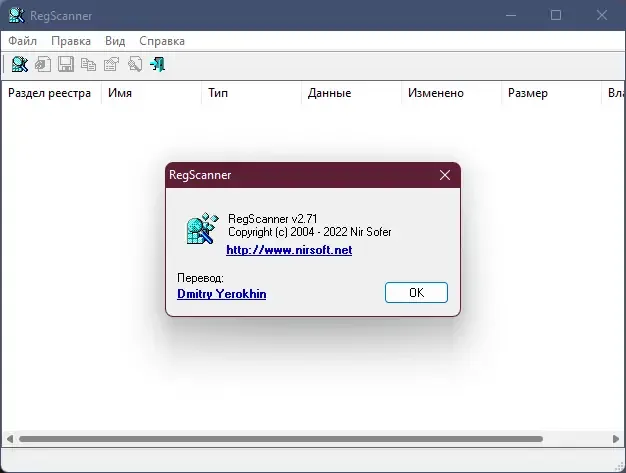The width and height of the screenshot is (626, 473).
Task: Sort by Раздел реестра column
Action: point(51,93)
